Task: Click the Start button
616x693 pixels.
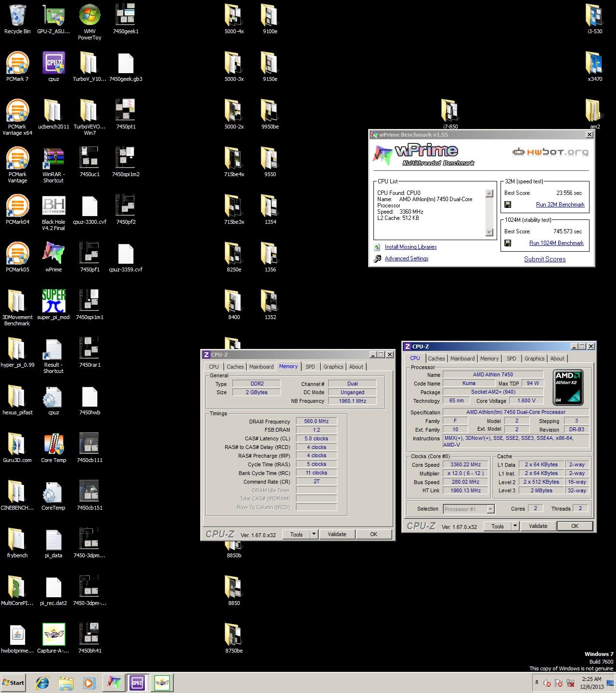Action: point(13,682)
